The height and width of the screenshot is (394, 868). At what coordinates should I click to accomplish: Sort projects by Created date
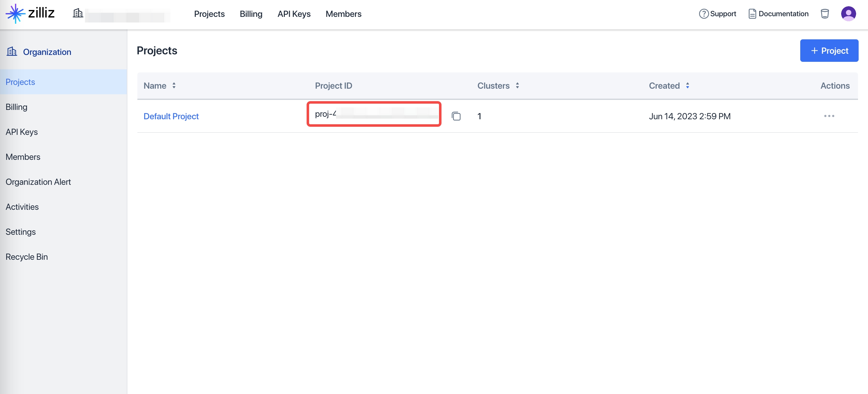click(688, 86)
